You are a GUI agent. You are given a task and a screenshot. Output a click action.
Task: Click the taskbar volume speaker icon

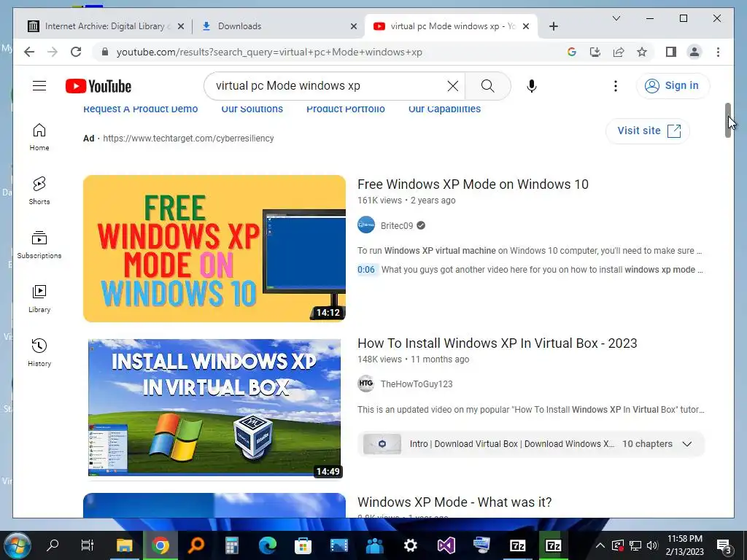point(652,545)
